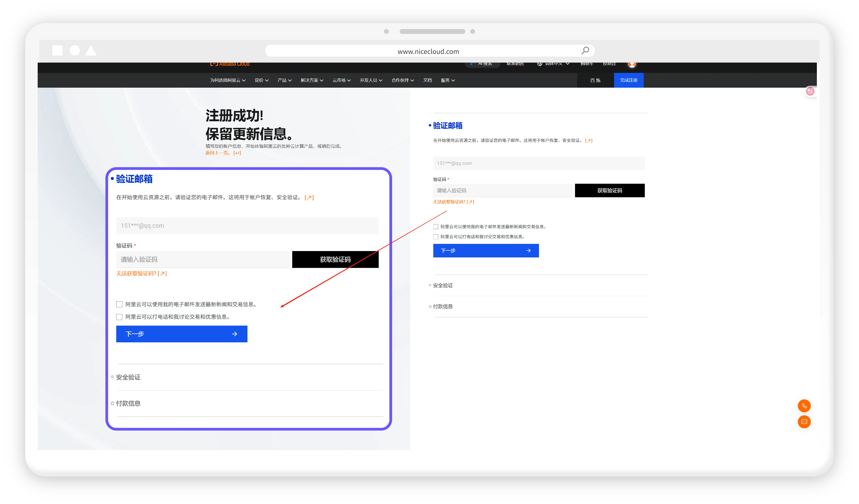
Task: Click the smaller 请输入验证码 input field
Action: click(x=504, y=190)
